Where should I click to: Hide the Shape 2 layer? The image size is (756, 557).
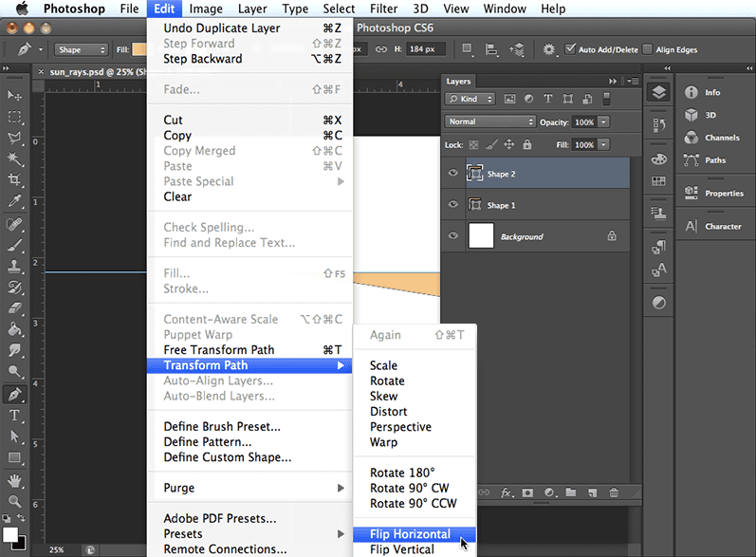[x=452, y=173]
